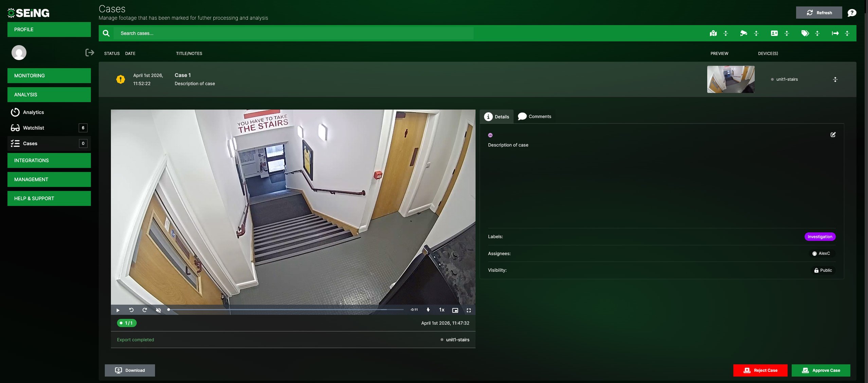Click the video progress seek bar

(285, 310)
